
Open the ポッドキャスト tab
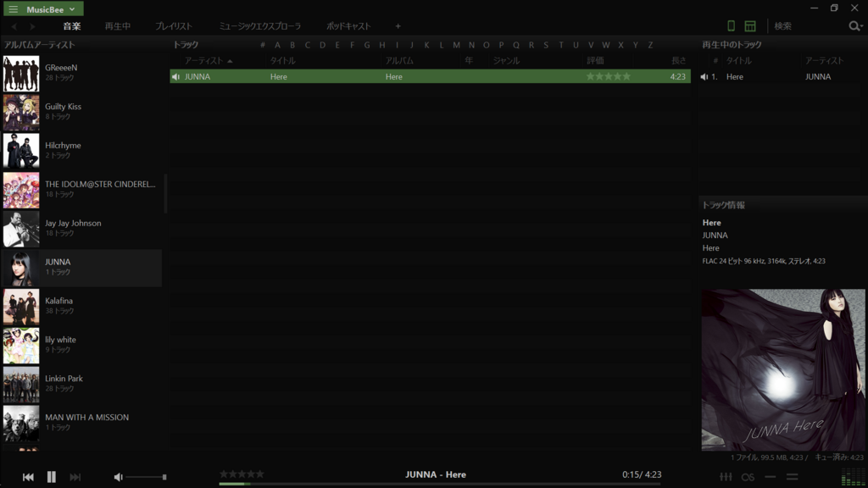pos(348,26)
